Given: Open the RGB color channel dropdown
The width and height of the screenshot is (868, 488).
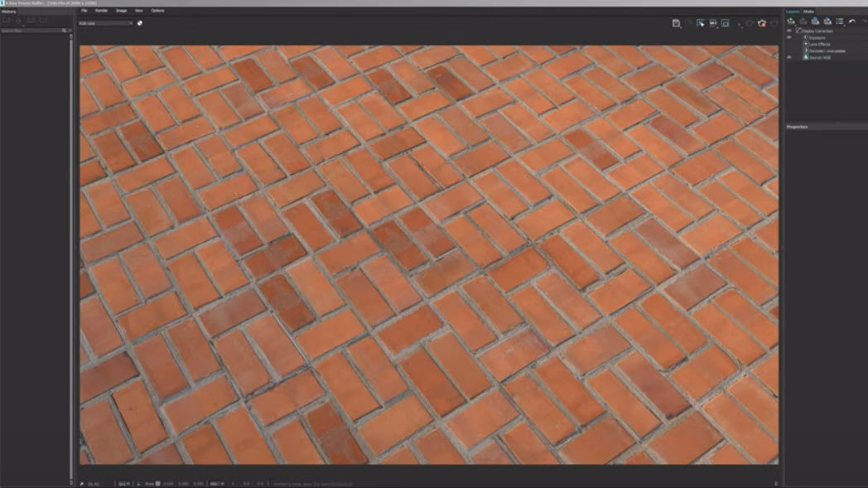Looking at the screenshot, I should (x=106, y=23).
